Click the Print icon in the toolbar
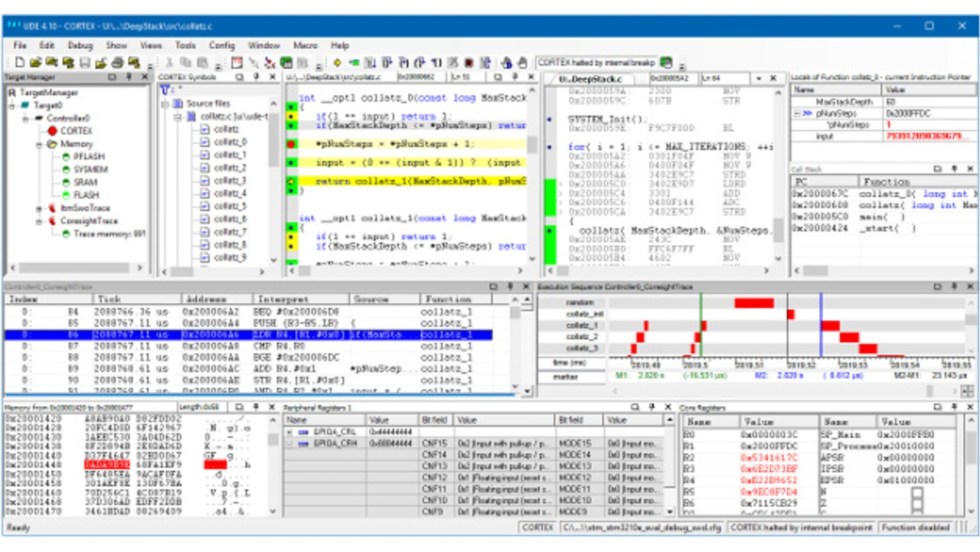The image size is (980, 552). click(x=118, y=63)
